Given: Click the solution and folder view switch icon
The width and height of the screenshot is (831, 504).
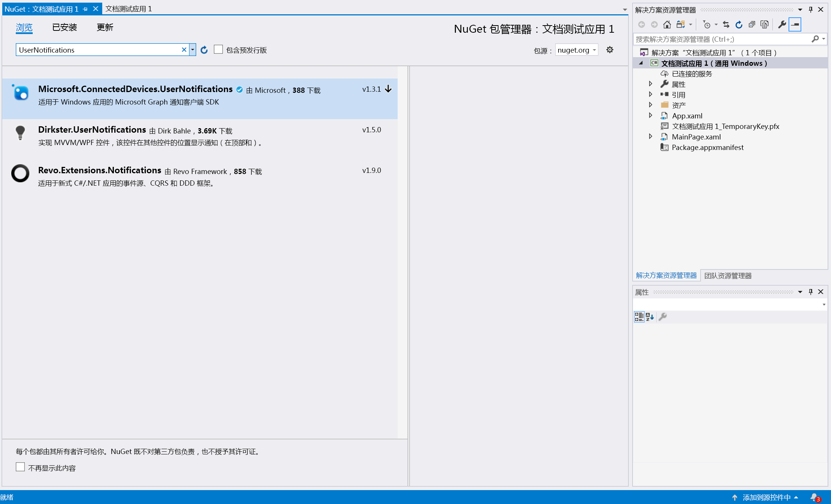Looking at the screenshot, I should pos(681,24).
